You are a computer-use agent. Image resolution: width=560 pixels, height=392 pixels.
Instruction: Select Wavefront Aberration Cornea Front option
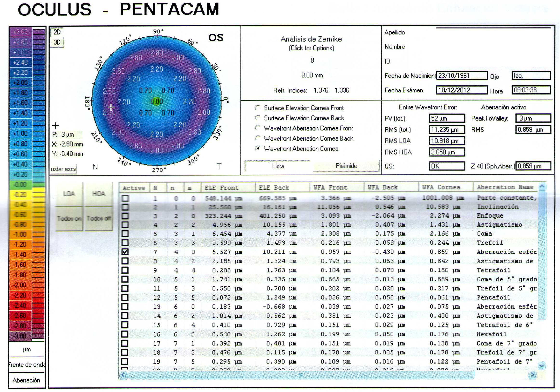tap(258, 128)
